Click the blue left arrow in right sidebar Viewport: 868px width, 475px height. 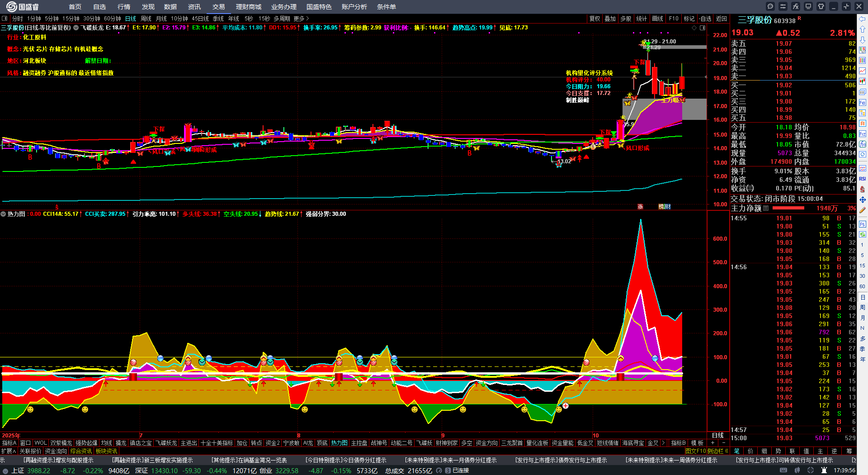pos(863,19)
